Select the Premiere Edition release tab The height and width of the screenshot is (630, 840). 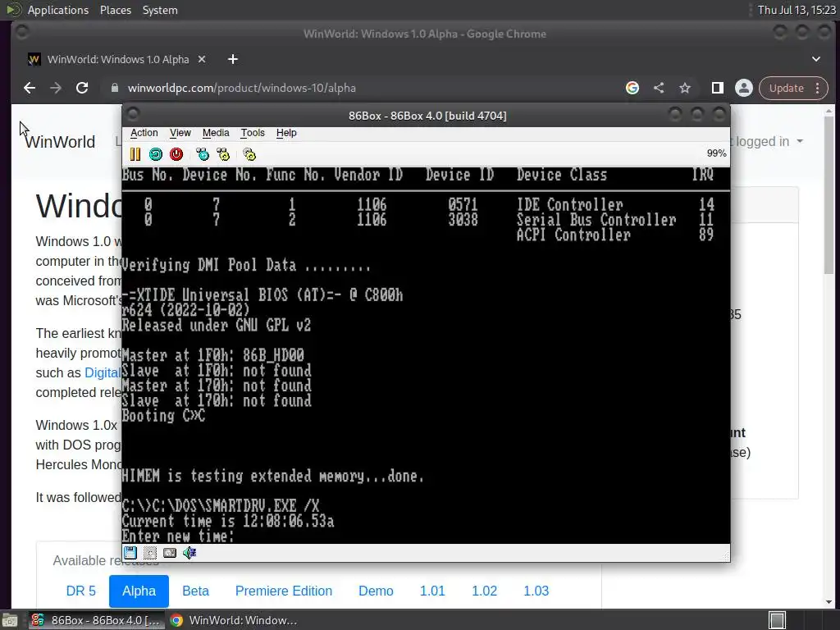point(283,591)
